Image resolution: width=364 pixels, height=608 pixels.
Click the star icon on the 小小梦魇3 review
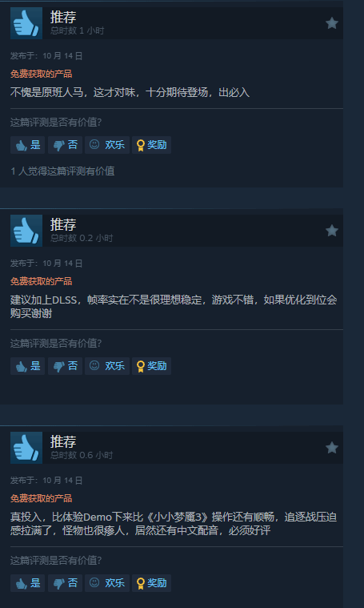pos(332,448)
